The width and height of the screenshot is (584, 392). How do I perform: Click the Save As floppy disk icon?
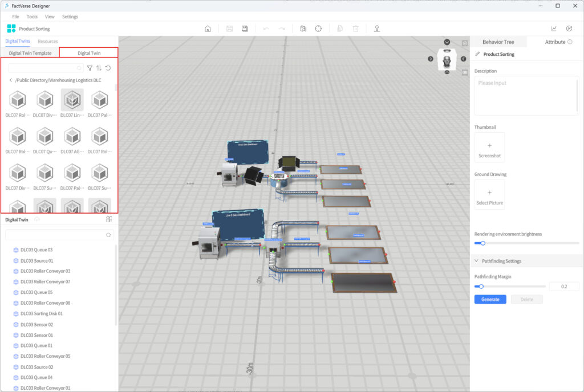click(245, 28)
